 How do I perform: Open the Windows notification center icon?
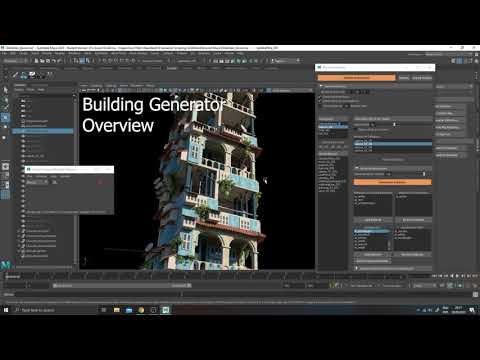472,310
